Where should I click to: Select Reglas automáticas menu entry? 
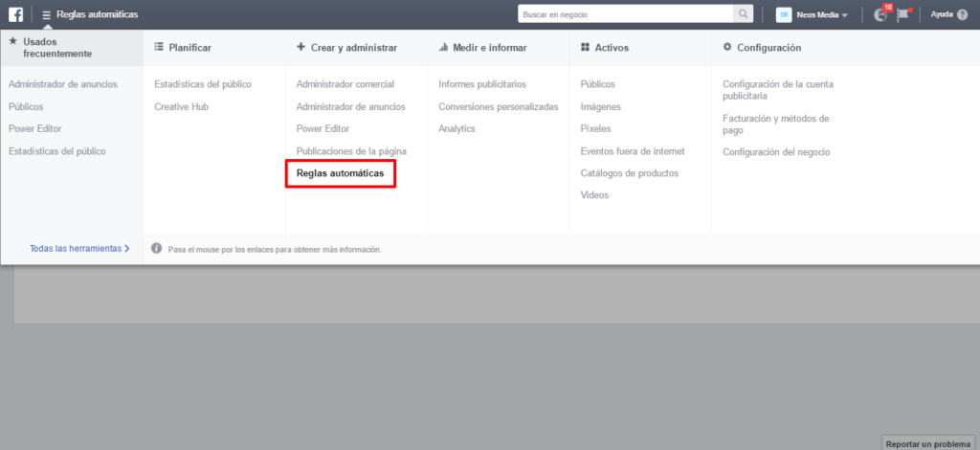pyautogui.click(x=340, y=173)
